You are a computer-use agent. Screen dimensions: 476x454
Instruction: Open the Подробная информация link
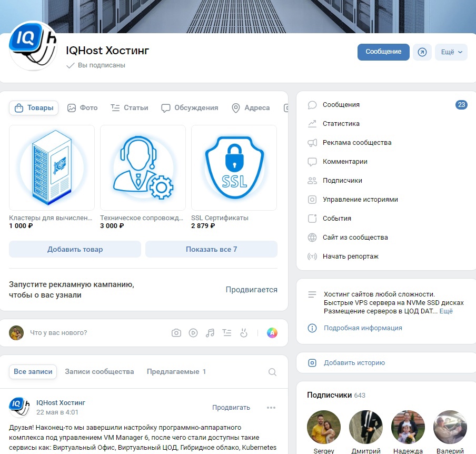[363, 328]
